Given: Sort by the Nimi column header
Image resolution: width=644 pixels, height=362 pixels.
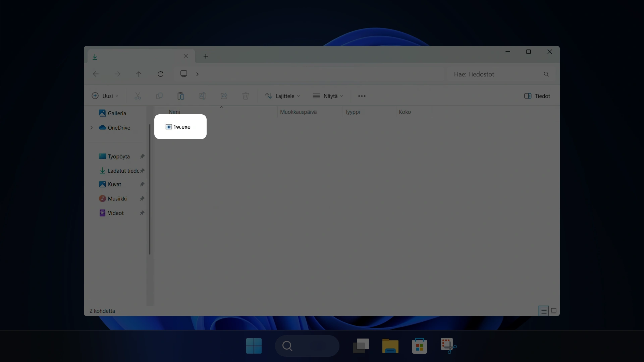Looking at the screenshot, I should click(174, 112).
